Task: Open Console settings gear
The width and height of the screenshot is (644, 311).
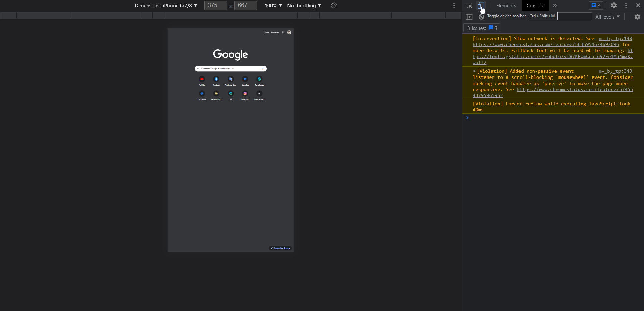Action: pyautogui.click(x=637, y=17)
